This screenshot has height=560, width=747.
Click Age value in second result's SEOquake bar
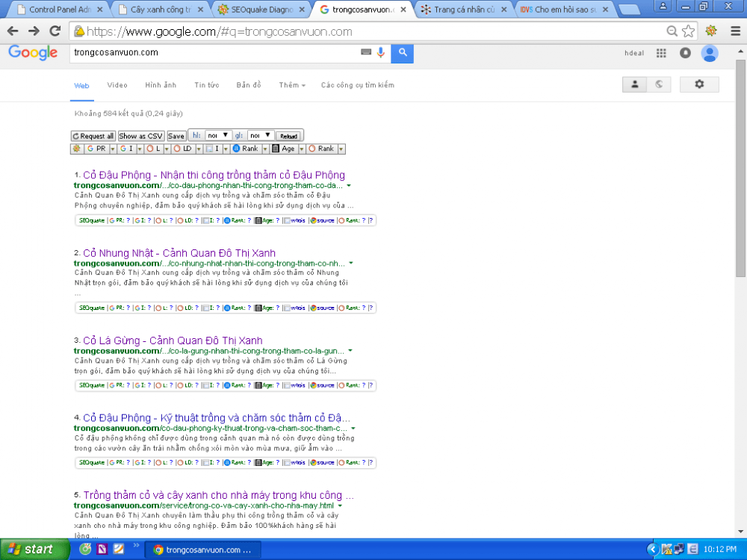[278, 308]
